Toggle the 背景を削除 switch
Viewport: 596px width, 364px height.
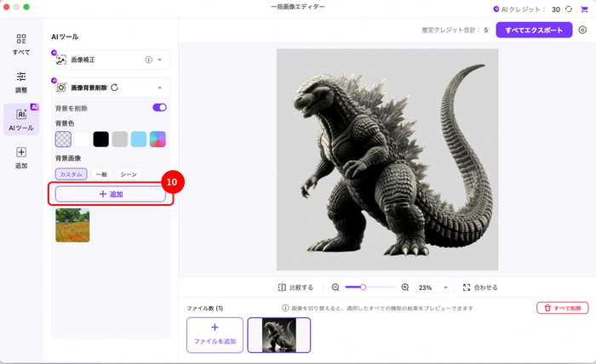click(160, 107)
